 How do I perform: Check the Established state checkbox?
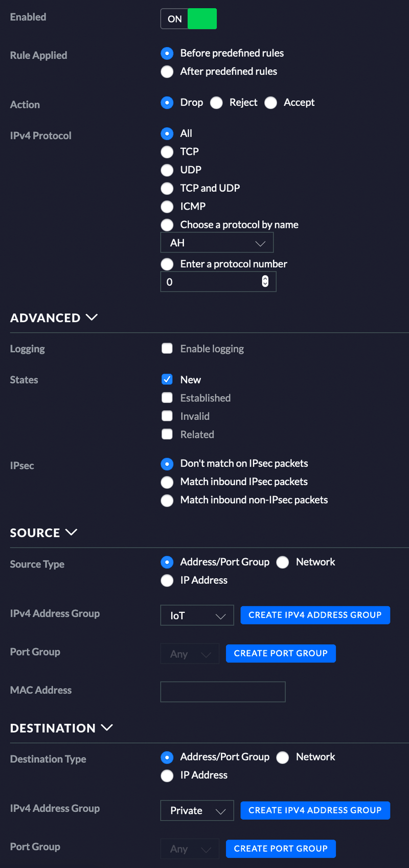pos(167,398)
